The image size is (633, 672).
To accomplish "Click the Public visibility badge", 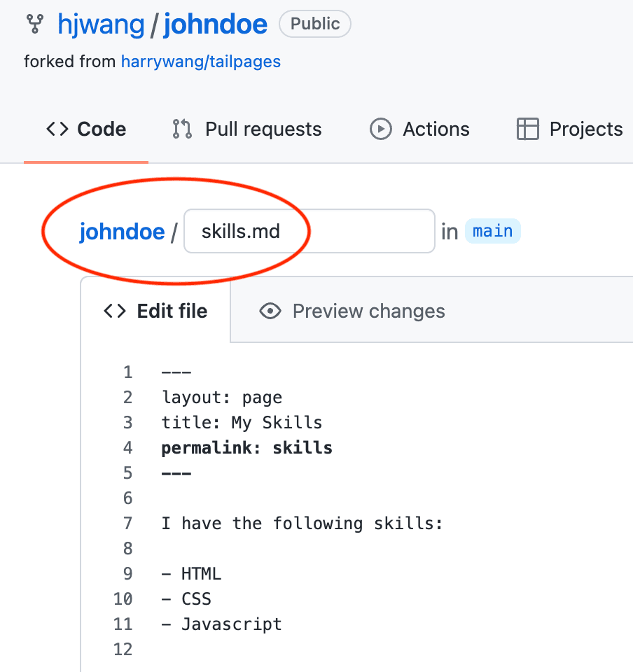I will pos(315,24).
